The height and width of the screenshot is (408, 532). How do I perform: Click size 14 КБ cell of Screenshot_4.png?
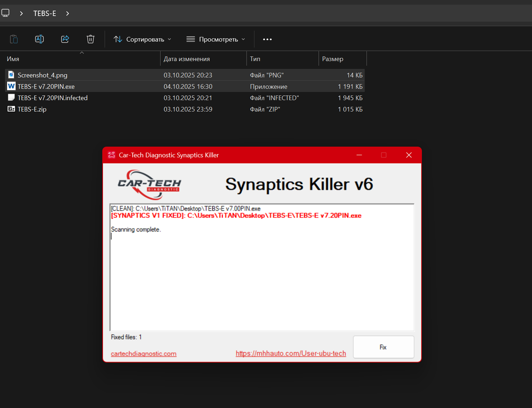tap(354, 75)
